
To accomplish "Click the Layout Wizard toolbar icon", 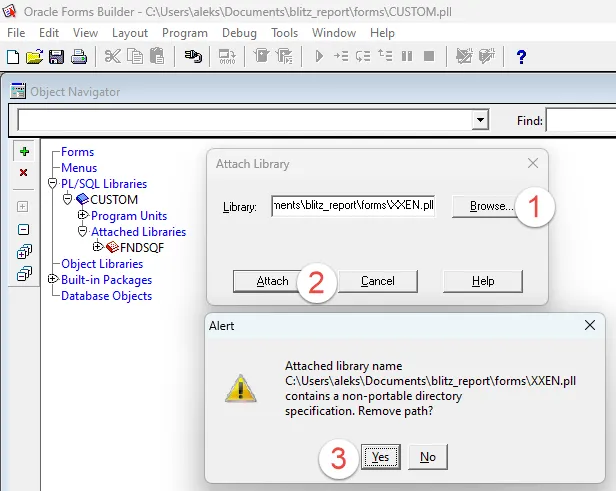I will (x=464, y=57).
